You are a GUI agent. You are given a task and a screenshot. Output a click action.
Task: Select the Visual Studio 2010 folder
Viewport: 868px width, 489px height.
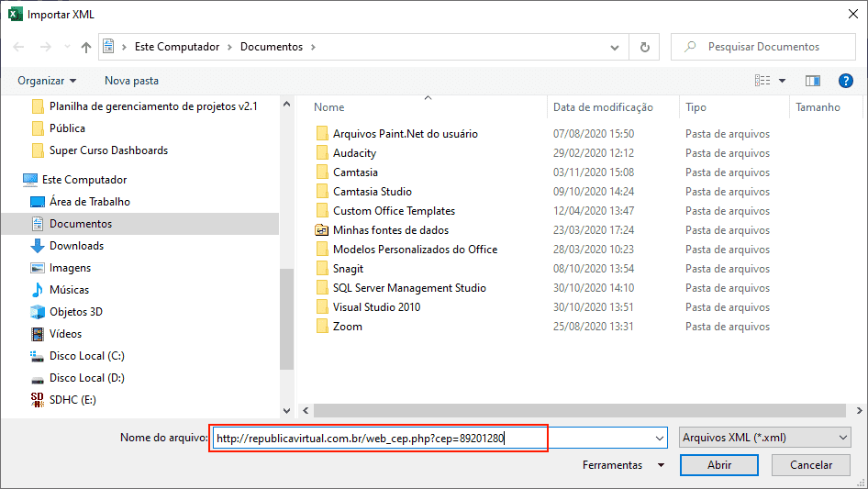tap(376, 307)
